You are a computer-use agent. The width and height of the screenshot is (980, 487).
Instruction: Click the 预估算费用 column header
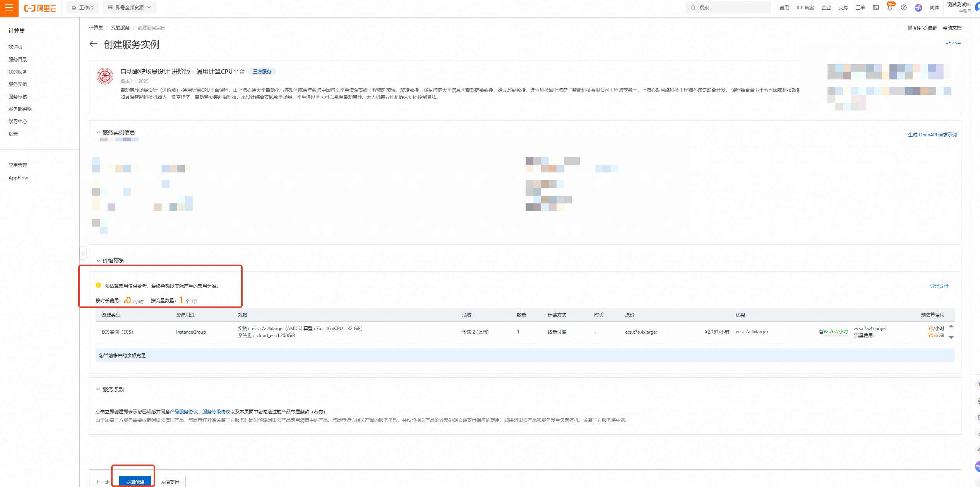tap(932, 315)
